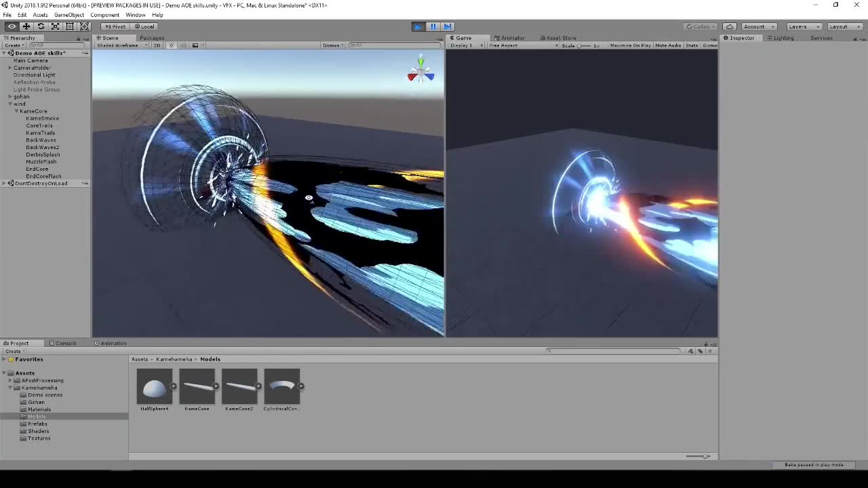Open the GameObject menu
868x488 pixels.
point(69,15)
